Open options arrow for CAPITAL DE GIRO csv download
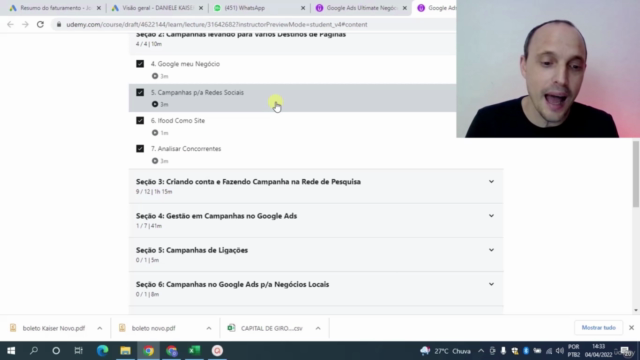The width and height of the screenshot is (640, 360). coord(318,328)
